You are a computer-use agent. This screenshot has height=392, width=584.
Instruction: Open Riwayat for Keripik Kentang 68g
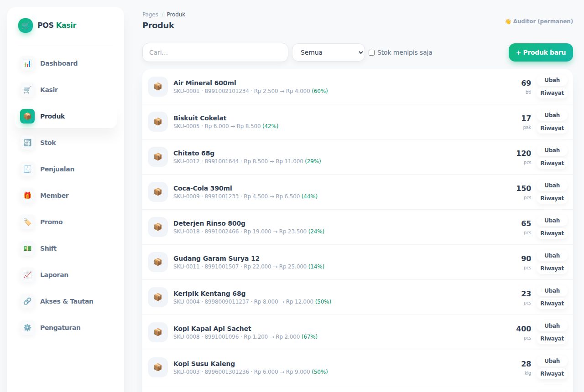click(x=552, y=304)
